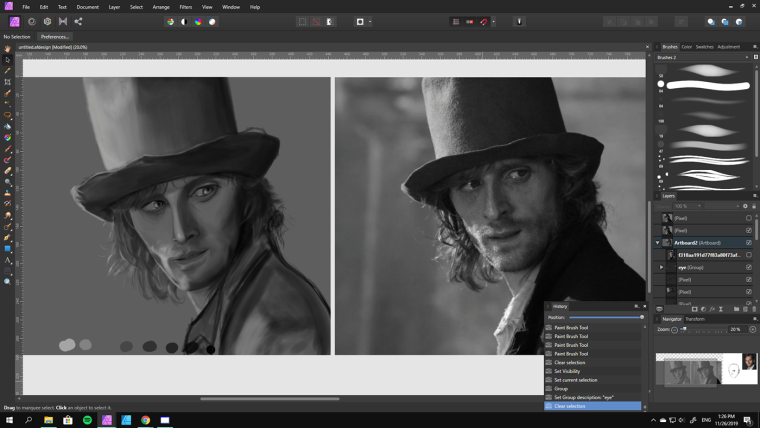Pick the Zoom magnifier tool

[7, 282]
